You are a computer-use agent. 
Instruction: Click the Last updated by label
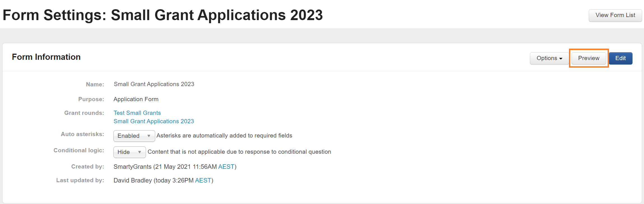click(80, 180)
